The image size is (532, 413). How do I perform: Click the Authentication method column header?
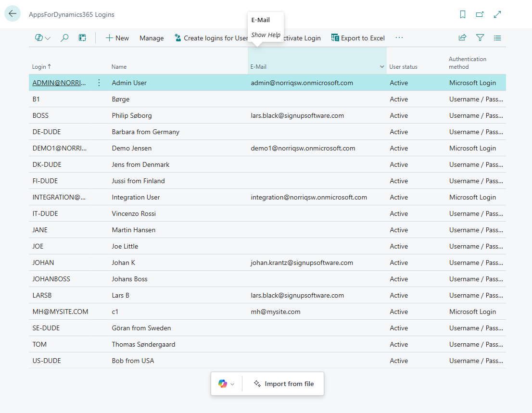click(x=467, y=63)
